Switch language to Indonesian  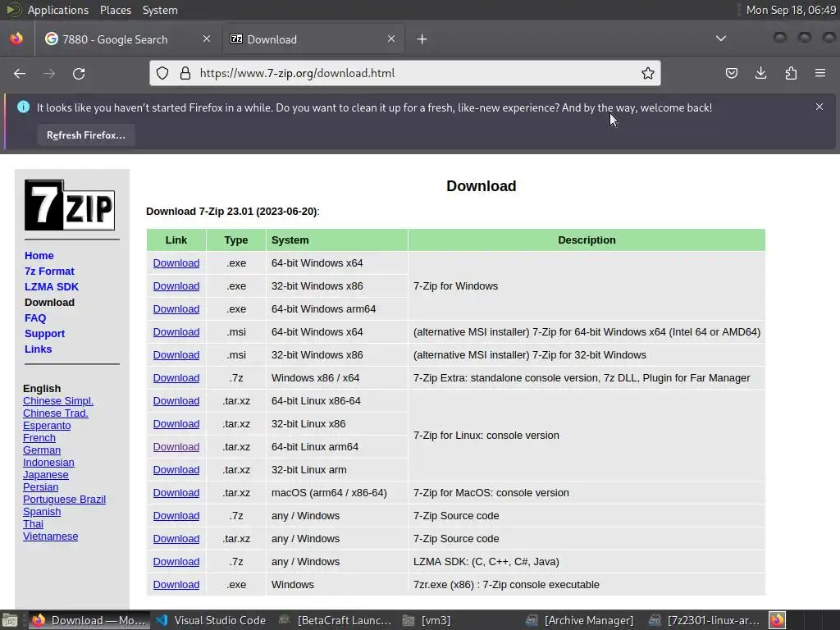click(x=48, y=463)
